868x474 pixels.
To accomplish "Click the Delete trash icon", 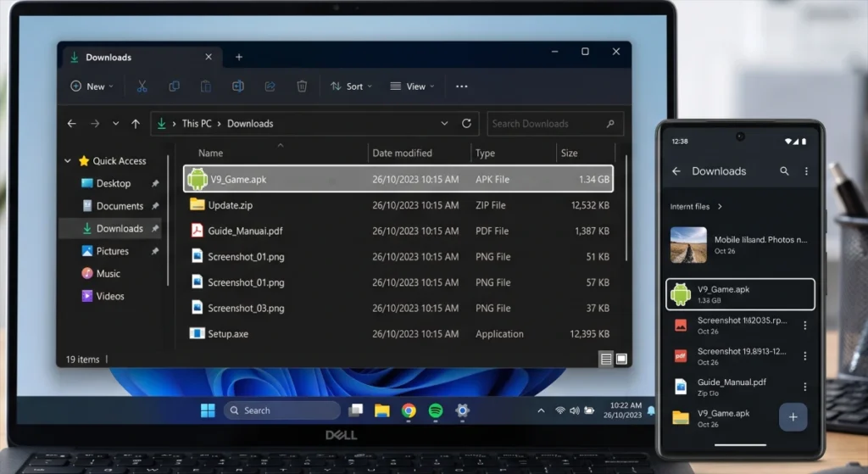I will tap(302, 86).
